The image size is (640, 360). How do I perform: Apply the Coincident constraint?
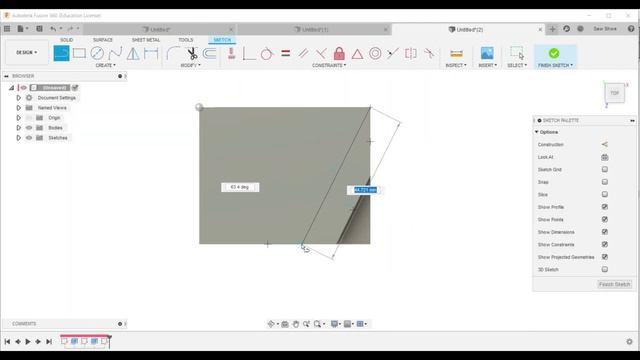click(x=249, y=53)
